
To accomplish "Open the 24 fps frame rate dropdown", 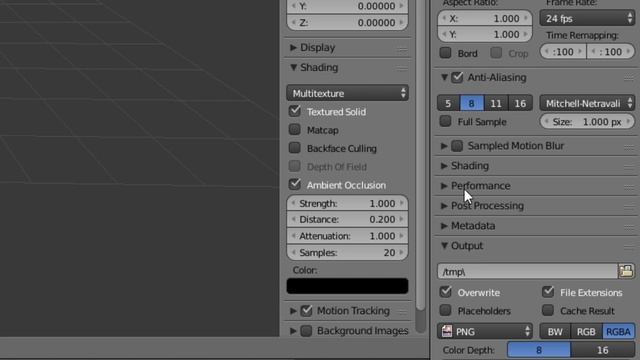I will tap(587, 18).
